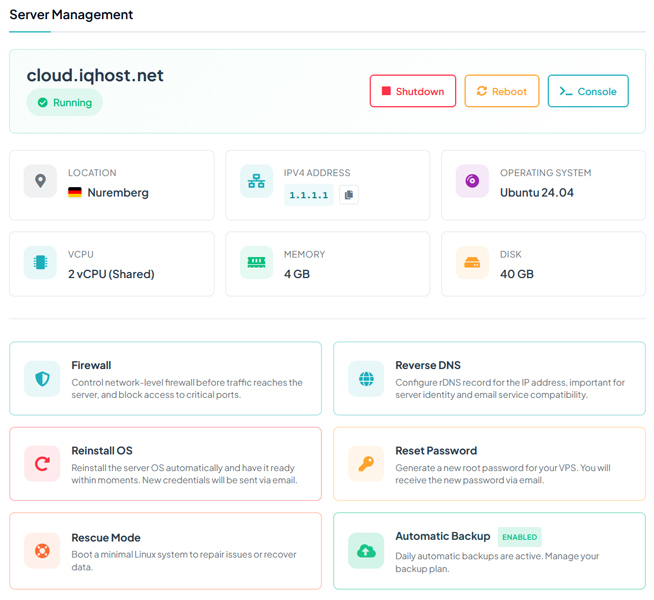Click the location pin icon
Viewport: 654px width, 600px height.
40,181
